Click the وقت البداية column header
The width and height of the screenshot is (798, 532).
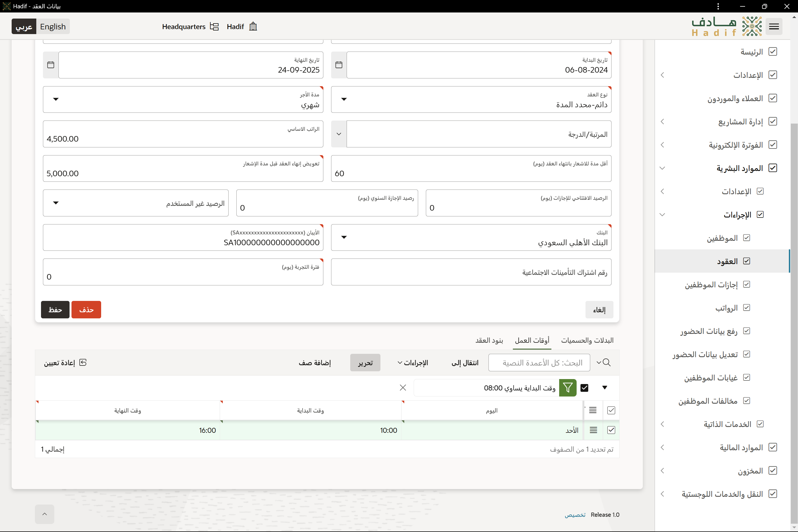(x=310, y=411)
